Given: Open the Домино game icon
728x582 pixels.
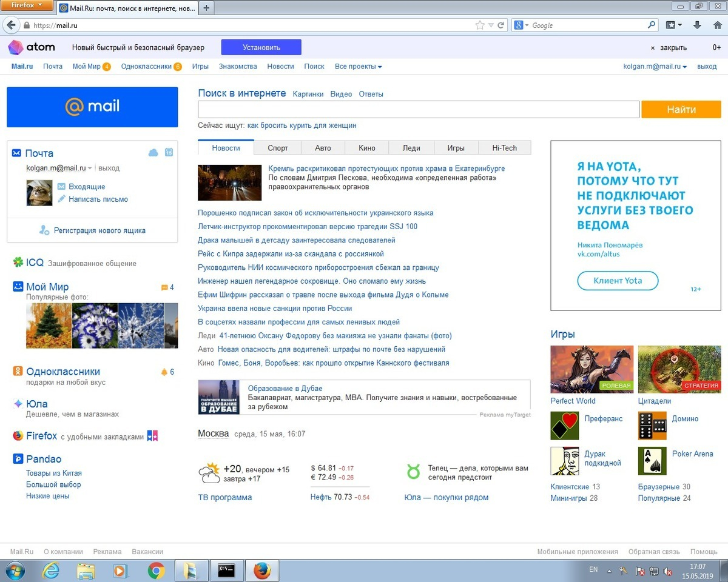Looking at the screenshot, I should [653, 426].
